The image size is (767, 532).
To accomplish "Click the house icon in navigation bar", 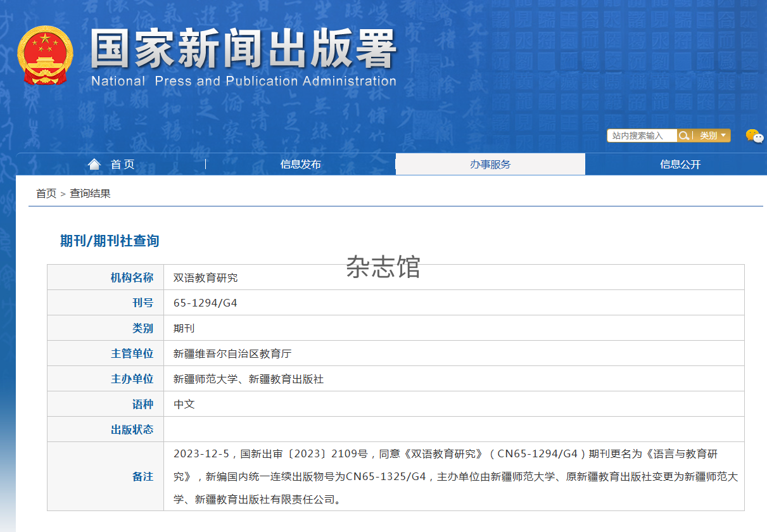I will [94, 165].
